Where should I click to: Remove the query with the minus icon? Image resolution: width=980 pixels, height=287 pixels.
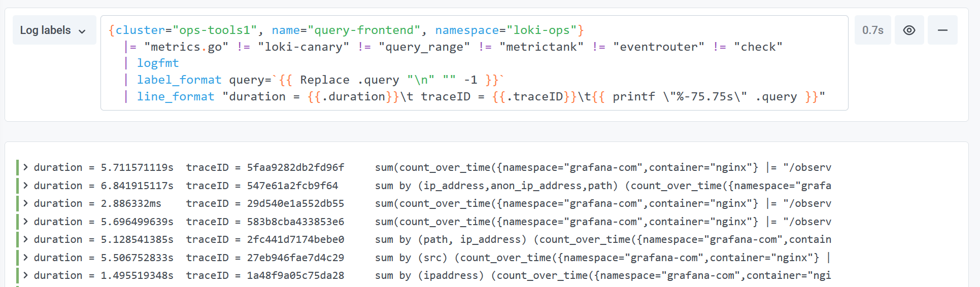tap(942, 30)
